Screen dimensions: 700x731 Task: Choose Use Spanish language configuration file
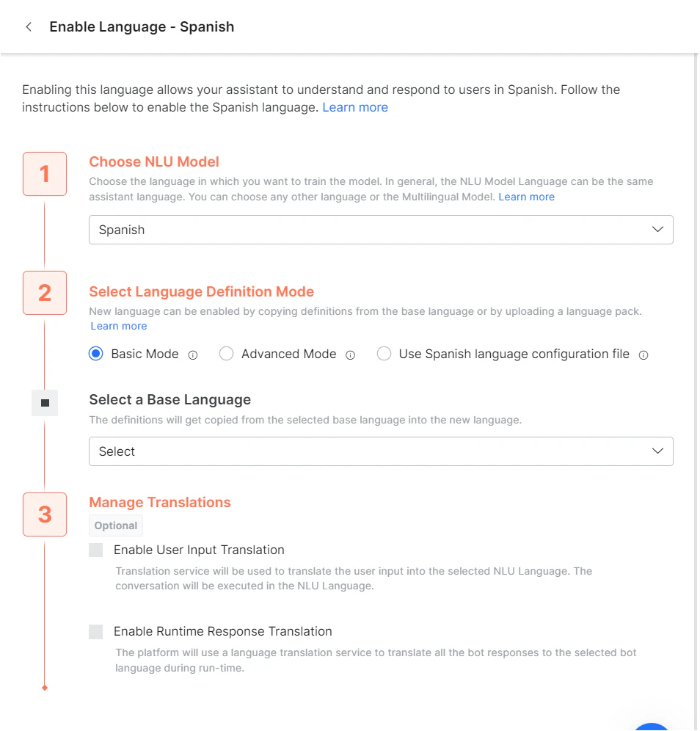point(384,353)
